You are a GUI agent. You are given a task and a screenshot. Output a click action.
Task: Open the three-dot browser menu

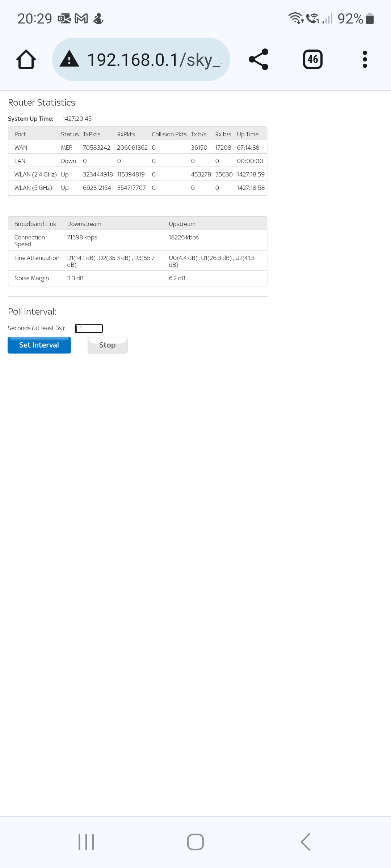[x=365, y=59]
